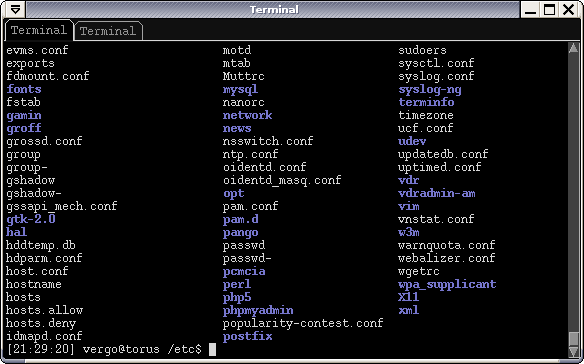Screen dimensions: 584x364
Task: Minimize the Terminal window
Action: tap(530, 9)
